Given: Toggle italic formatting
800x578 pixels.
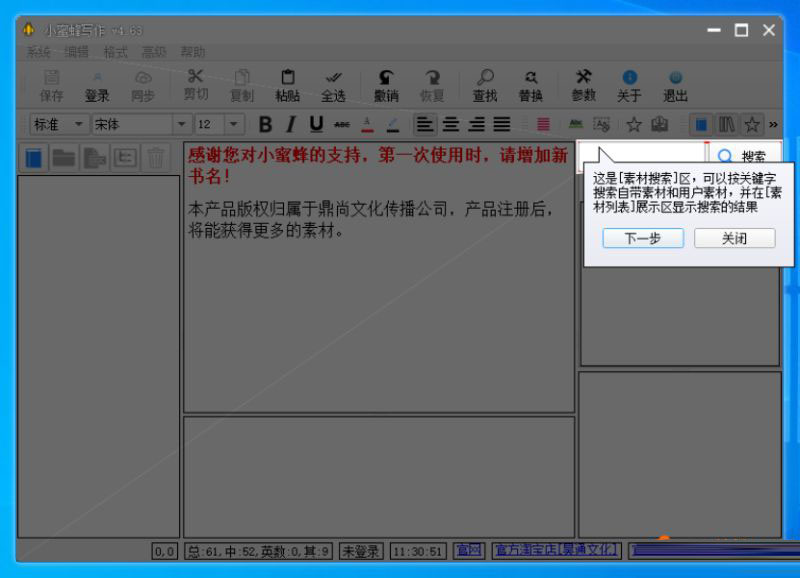Looking at the screenshot, I should 291,124.
